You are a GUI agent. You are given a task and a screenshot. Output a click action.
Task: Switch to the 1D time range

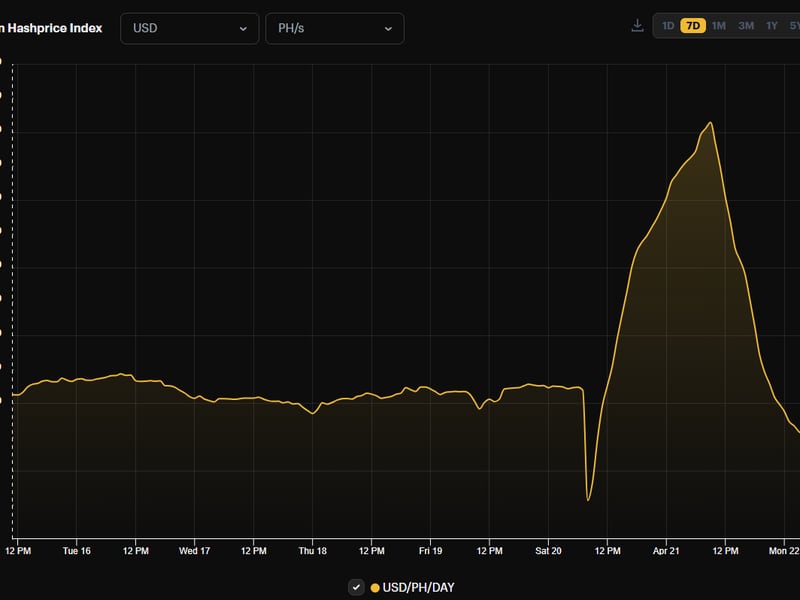point(668,26)
